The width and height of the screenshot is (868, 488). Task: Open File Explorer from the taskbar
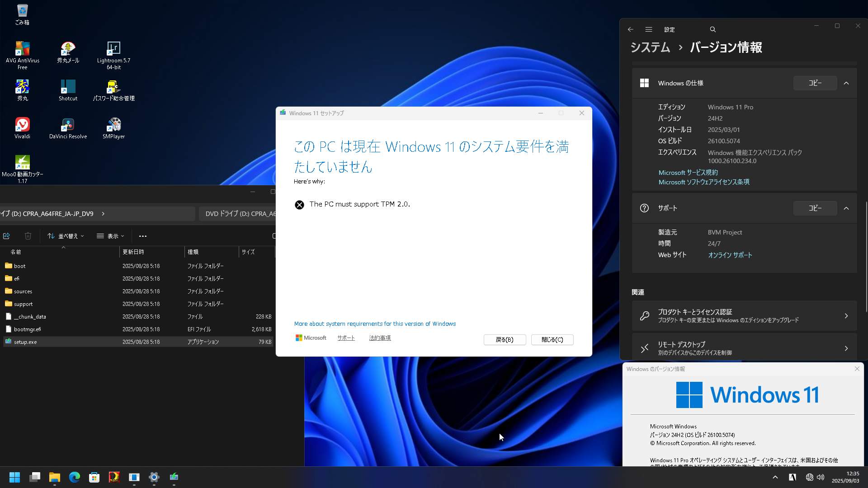(x=55, y=477)
